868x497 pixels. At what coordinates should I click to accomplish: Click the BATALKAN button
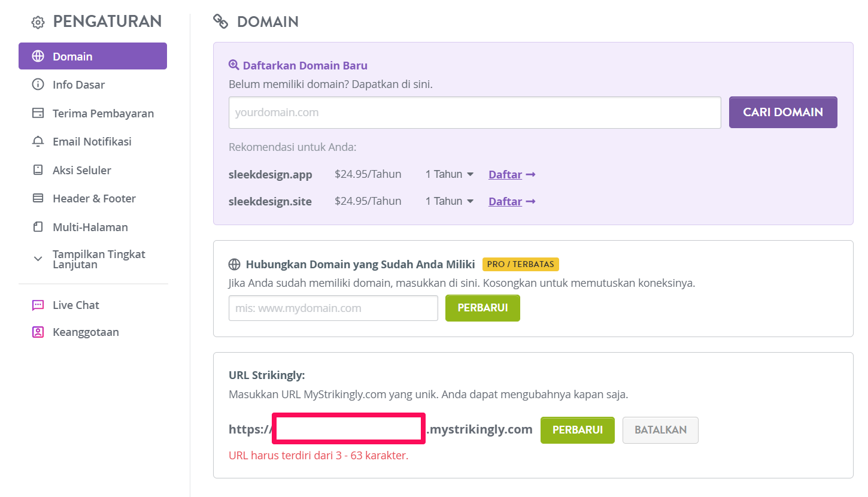point(660,430)
